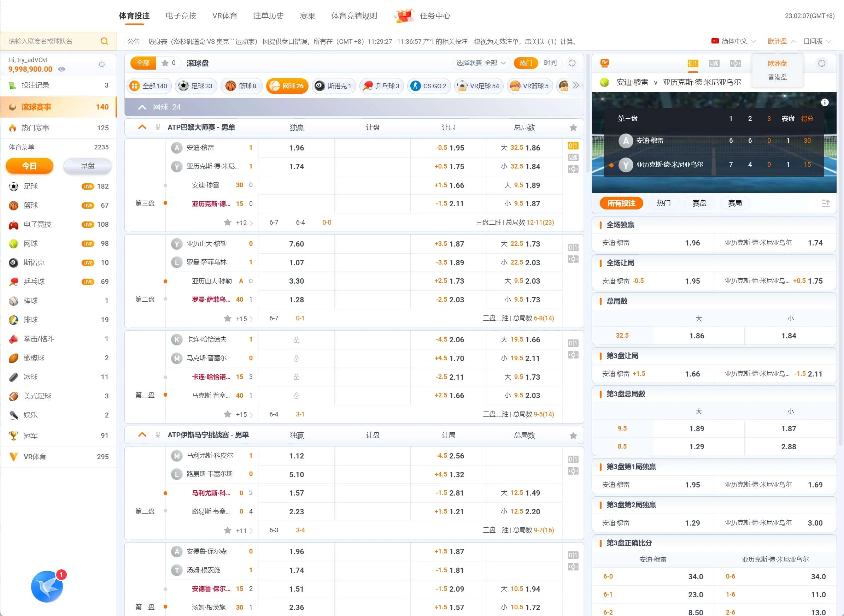This screenshot has height=616, width=844.
Task: Click the search magnifier icon
Action: point(105,41)
